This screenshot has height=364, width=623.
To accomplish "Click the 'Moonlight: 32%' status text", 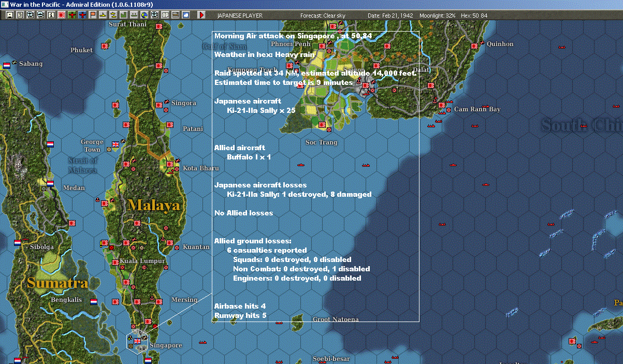I will [x=438, y=16].
